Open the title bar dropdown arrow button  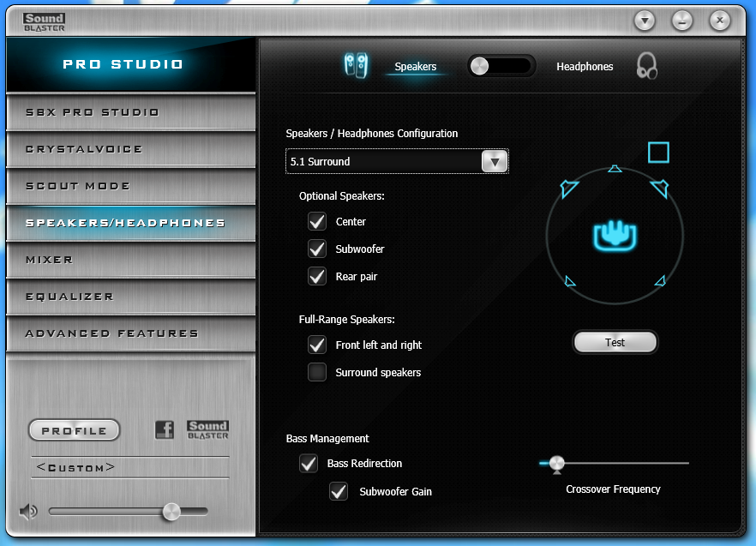[x=645, y=21]
